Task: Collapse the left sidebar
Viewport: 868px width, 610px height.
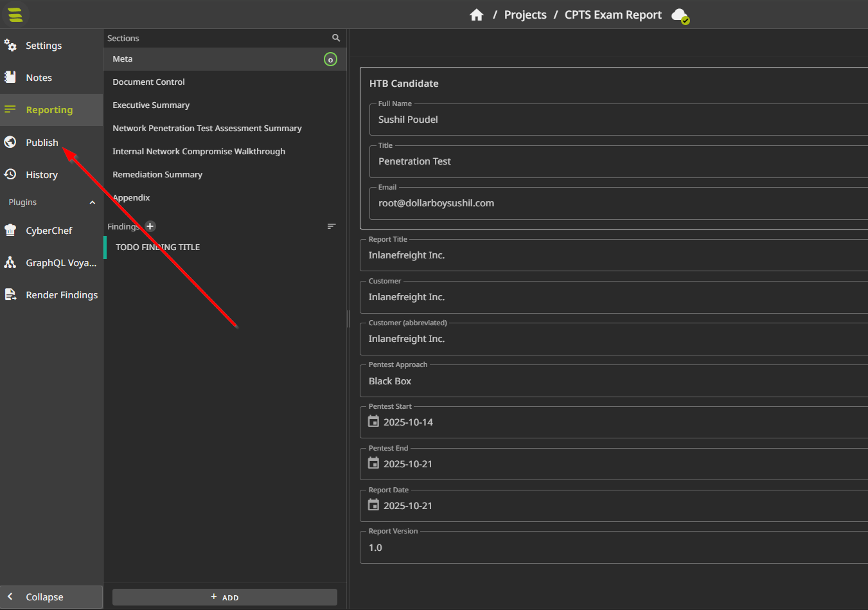Action: point(44,597)
